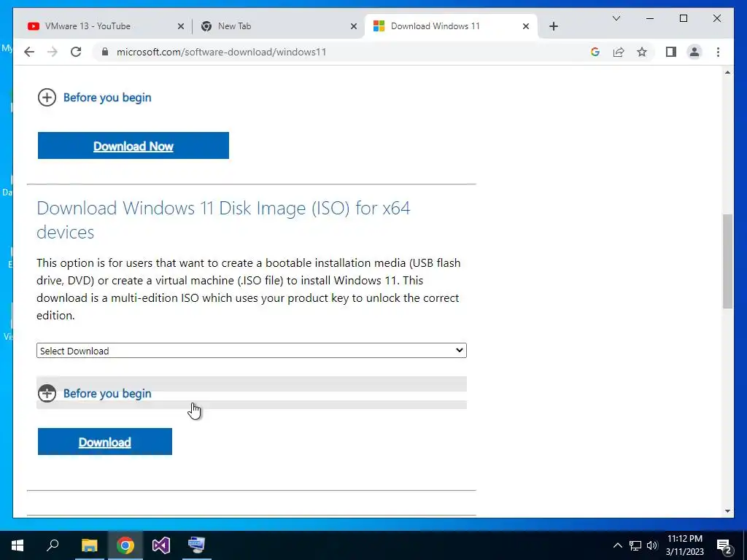The image size is (747, 560).
Task: Open the clock showing 11:12 PM
Action: [x=685, y=545]
